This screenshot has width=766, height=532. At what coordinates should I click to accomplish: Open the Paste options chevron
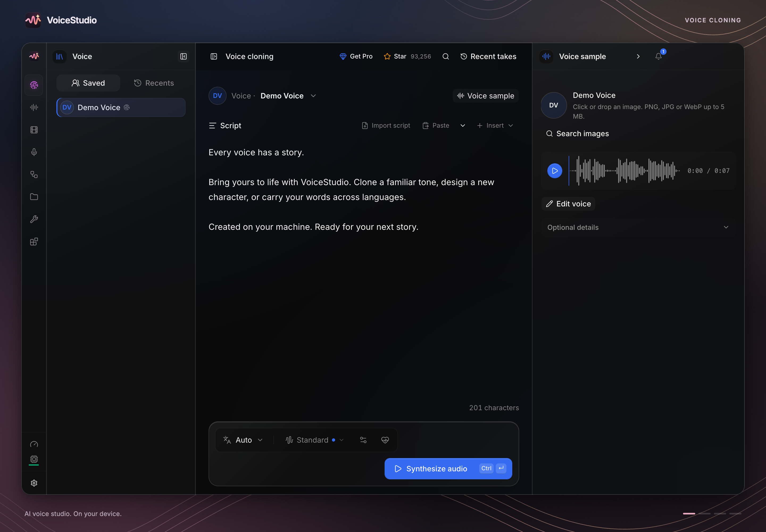coord(463,125)
